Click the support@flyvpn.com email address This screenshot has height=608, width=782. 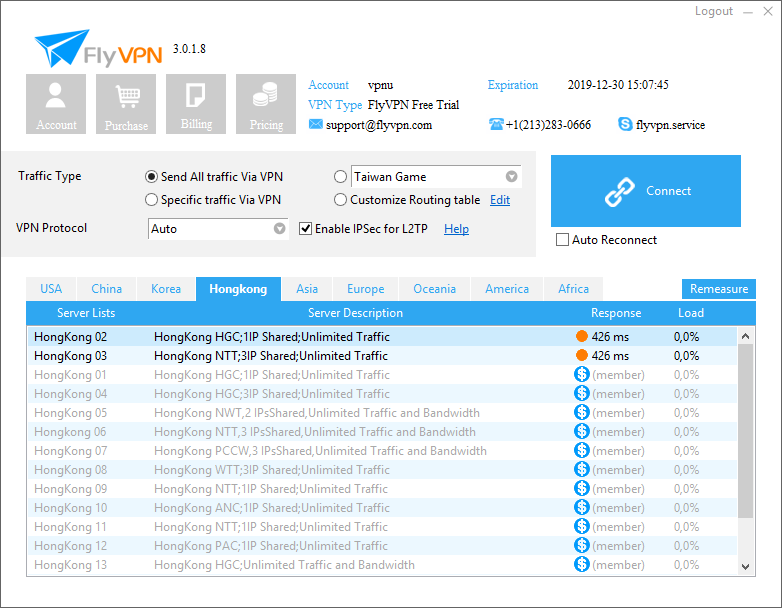(x=379, y=125)
